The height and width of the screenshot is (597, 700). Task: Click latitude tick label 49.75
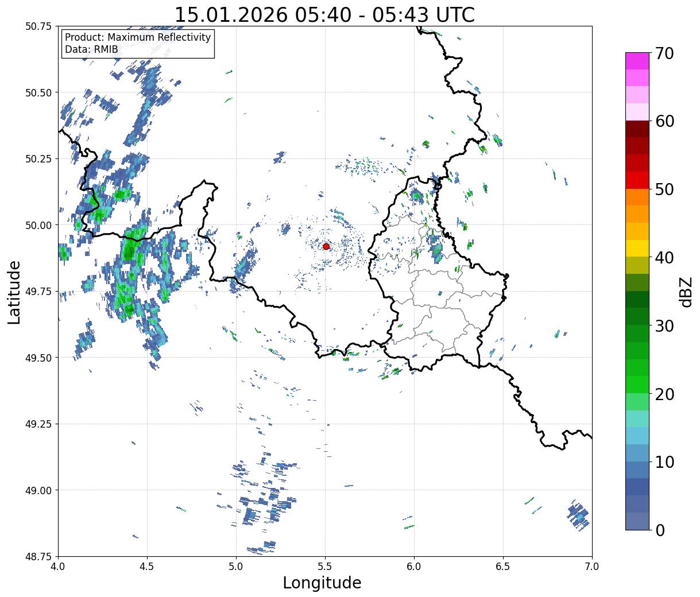(38, 292)
